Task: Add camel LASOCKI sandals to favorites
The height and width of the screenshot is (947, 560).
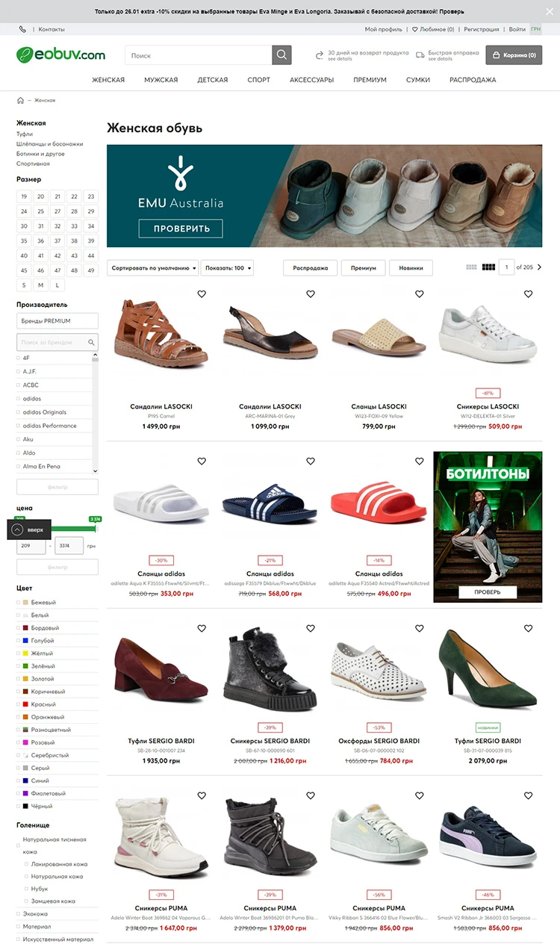Action: 202,294
